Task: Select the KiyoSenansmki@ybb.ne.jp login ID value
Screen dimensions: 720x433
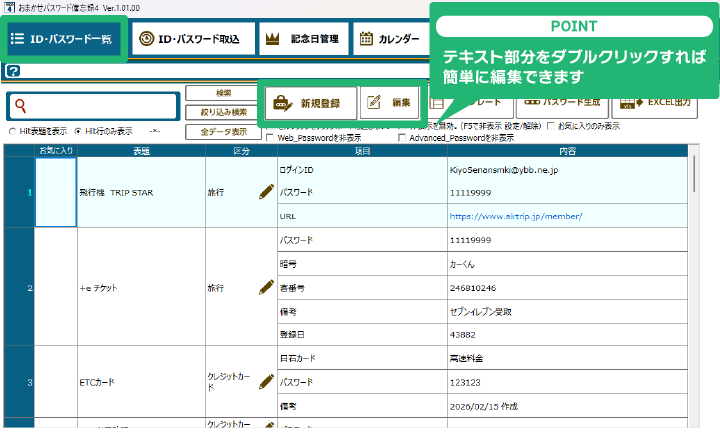Action: click(x=568, y=170)
